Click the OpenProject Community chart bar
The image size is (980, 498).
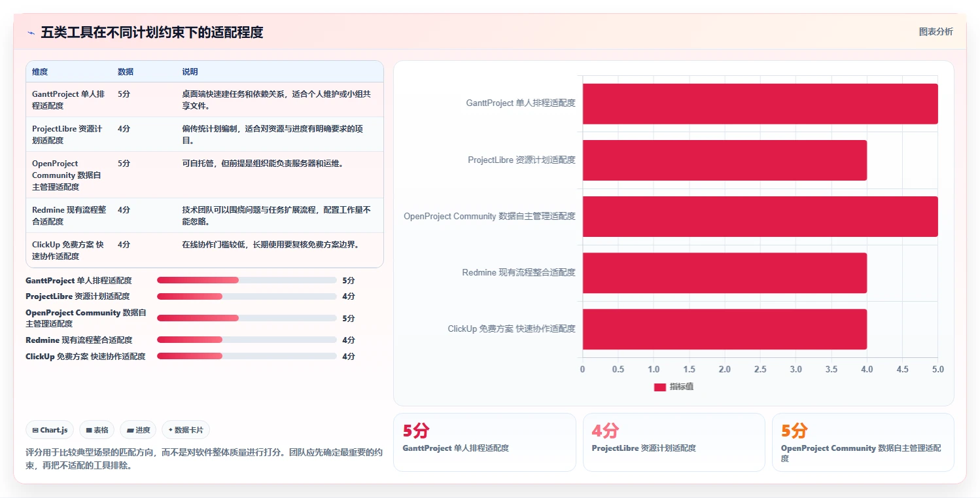[760, 216]
